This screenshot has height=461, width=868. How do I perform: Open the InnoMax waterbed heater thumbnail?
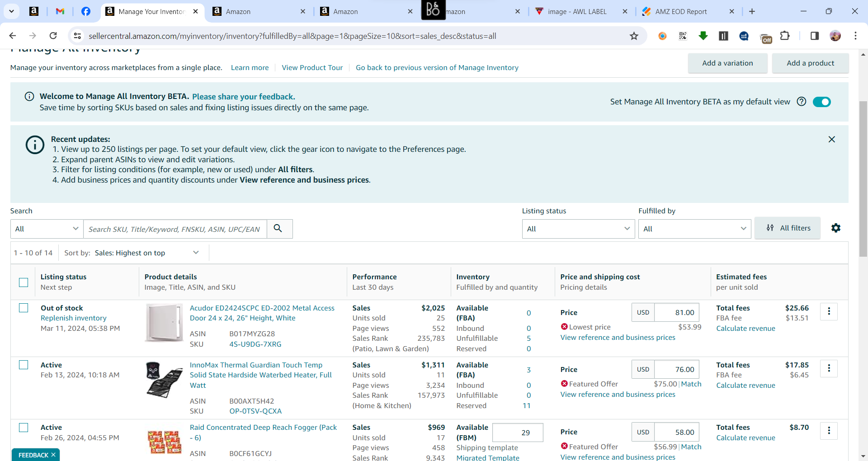[164, 380]
